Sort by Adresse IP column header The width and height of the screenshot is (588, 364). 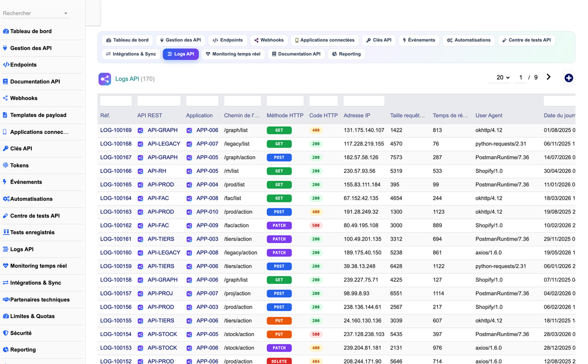click(x=357, y=116)
